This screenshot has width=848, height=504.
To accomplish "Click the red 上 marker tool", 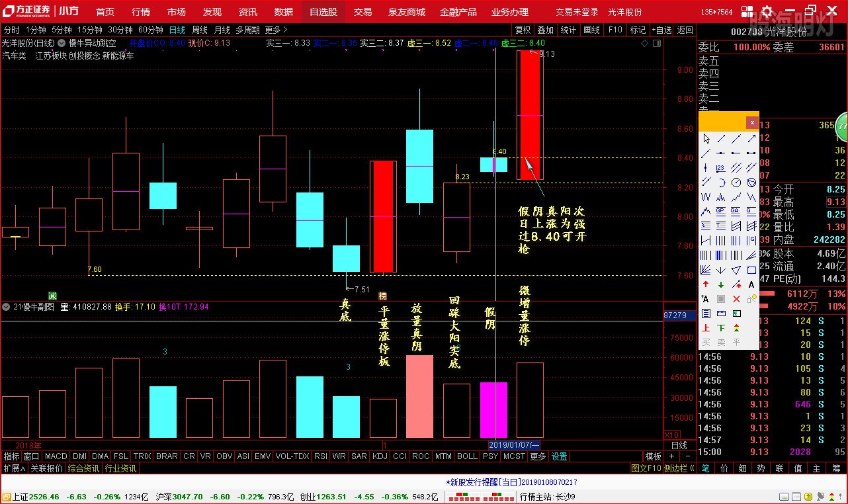I will (706, 327).
